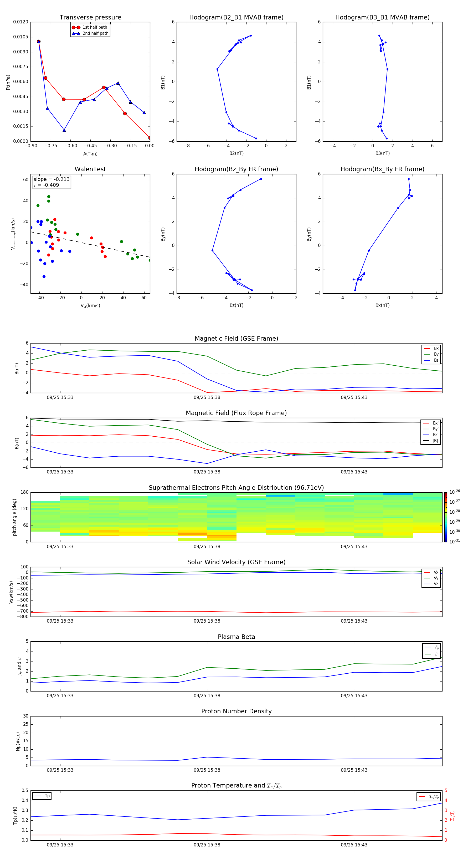Image resolution: width=473 pixels, height=868 pixels.
Task: Click the 'Magnetic Field (GSE Frame)' title
Action: [236, 339]
